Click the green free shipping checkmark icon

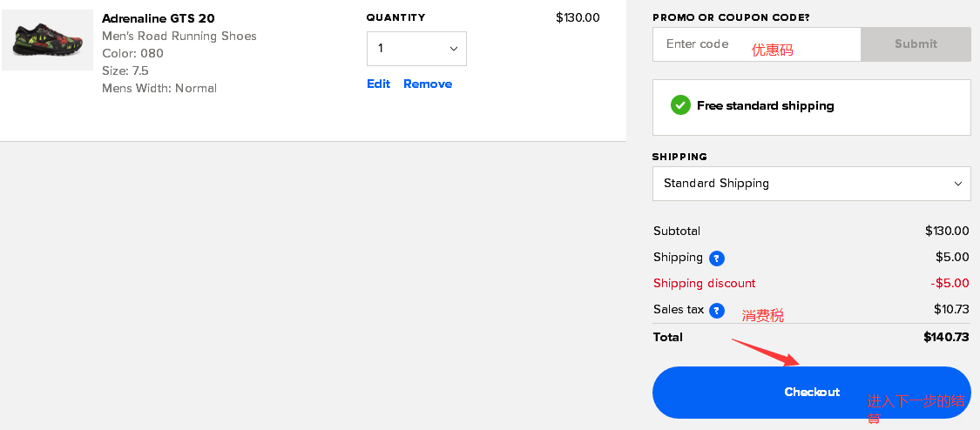click(x=680, y=105)
